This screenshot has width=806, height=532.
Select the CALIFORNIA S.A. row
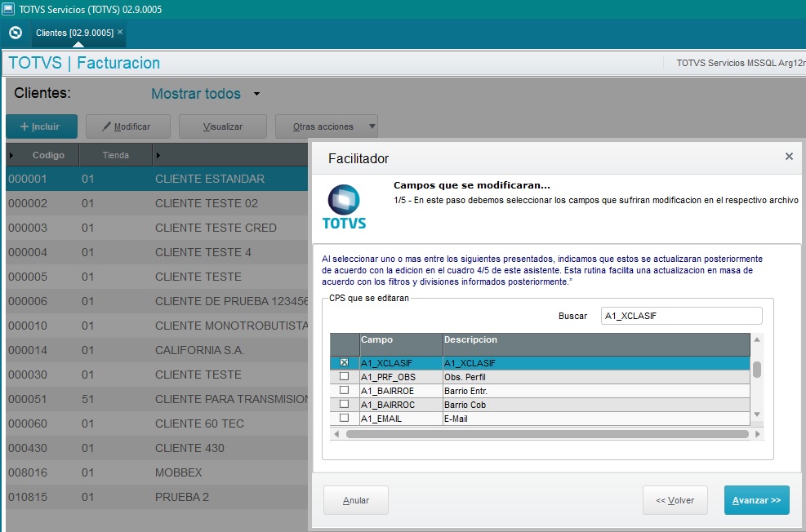coord(157,350)
